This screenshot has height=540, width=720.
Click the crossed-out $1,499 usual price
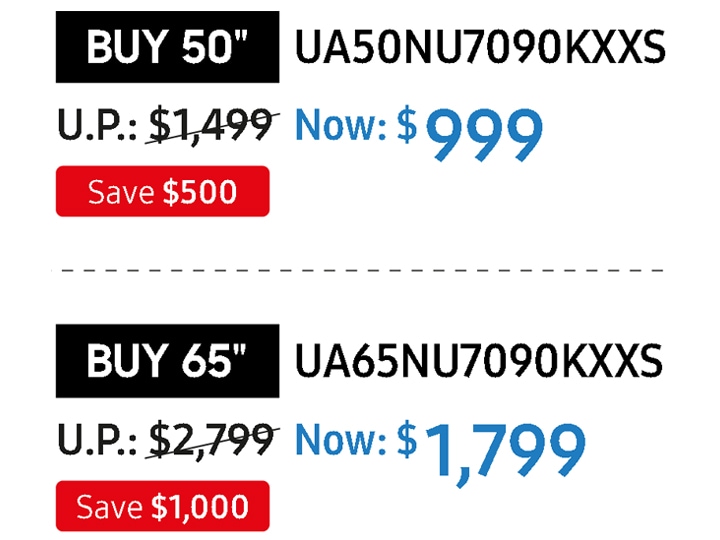click(x=212, y=125)
